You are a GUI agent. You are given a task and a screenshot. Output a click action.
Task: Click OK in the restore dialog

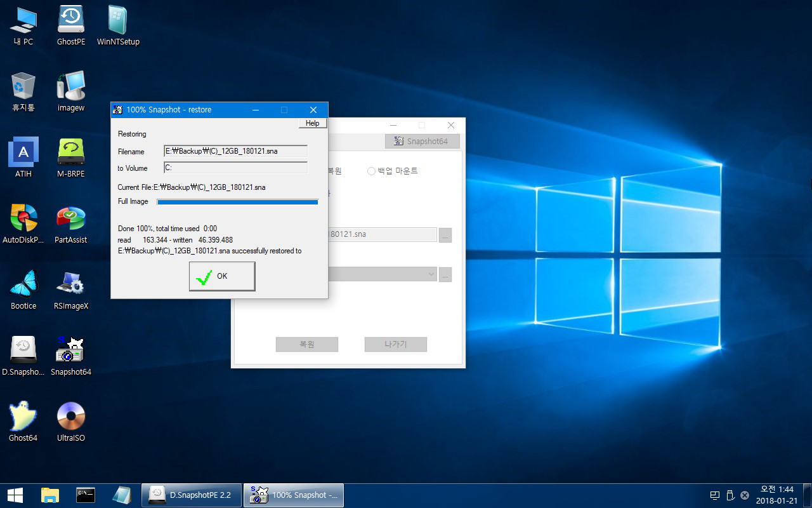[x=222, y=277]
